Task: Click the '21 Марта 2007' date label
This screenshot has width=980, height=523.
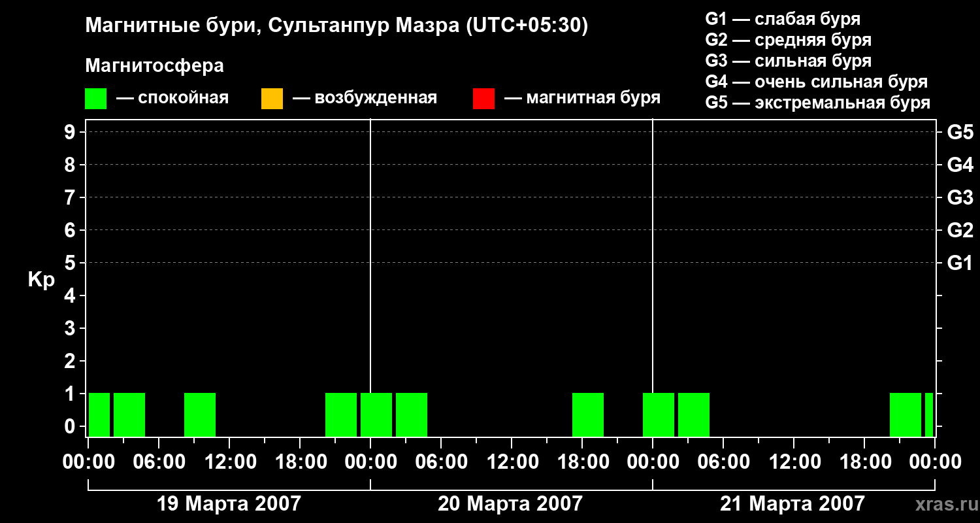Action: coord(792,504)
